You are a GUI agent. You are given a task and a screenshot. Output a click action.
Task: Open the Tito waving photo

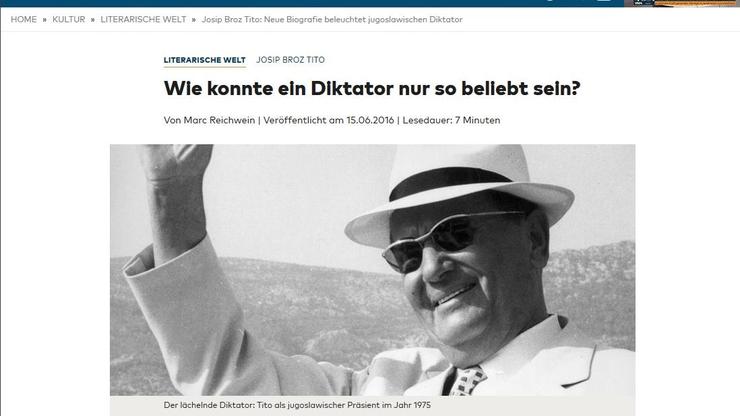pyautogui.click(x=372, y=270)
